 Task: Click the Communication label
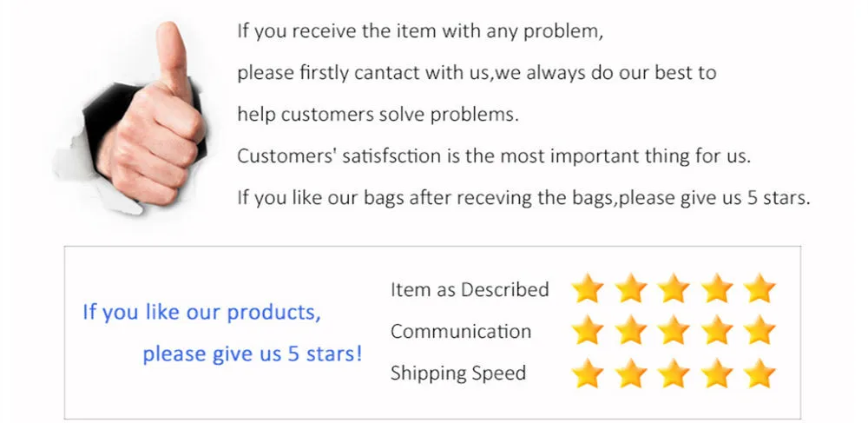click(x=461, y=331)
